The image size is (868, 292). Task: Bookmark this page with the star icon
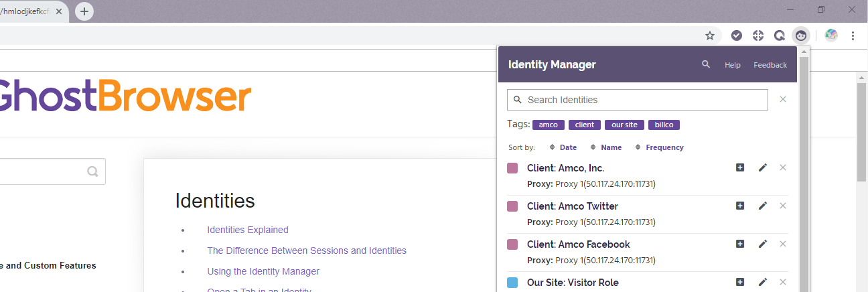tap(710, 35)
